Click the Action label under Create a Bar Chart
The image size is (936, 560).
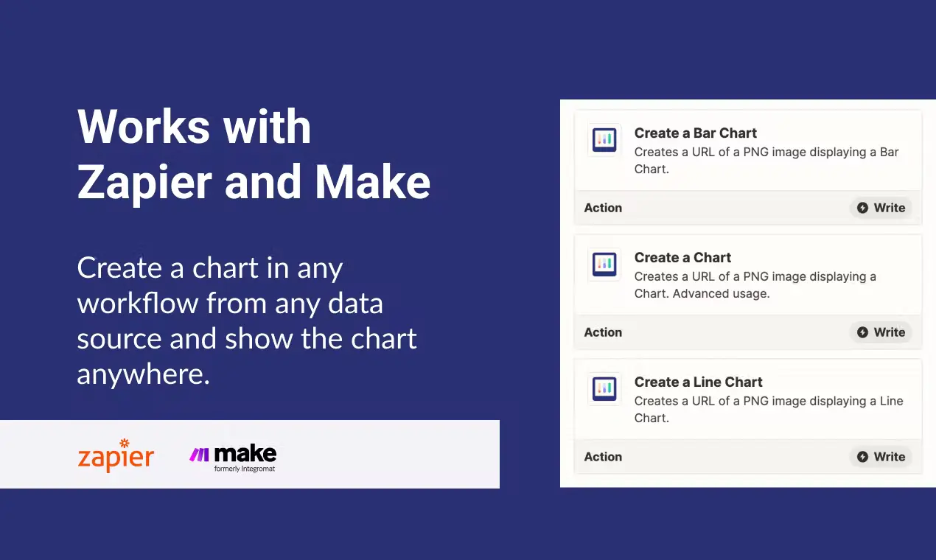[x=603, y=208]
